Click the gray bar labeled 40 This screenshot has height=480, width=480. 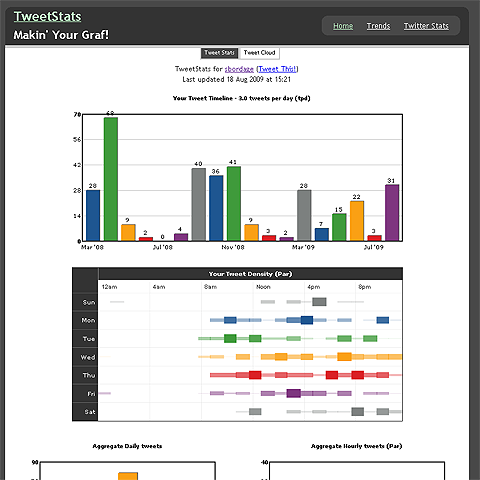pyautogui.click(x=199, y=204)
